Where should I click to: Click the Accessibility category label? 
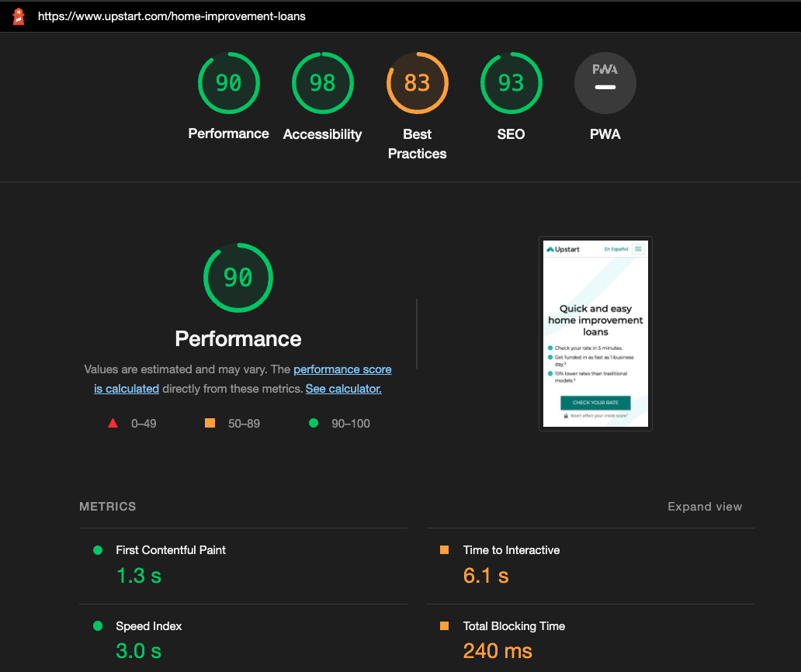pyautogui.click(x=322, y=134)
